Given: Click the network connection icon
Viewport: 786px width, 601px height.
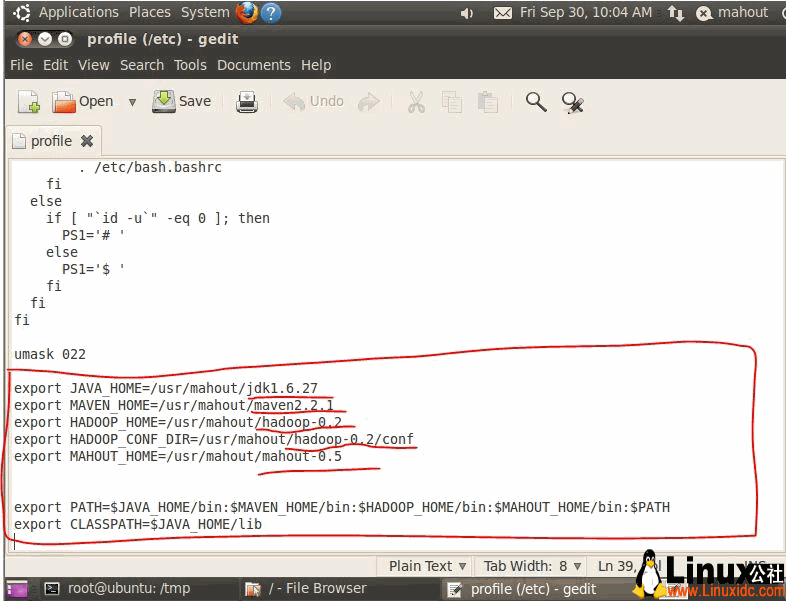Looking at the screenshot, I should click(675, 13).
